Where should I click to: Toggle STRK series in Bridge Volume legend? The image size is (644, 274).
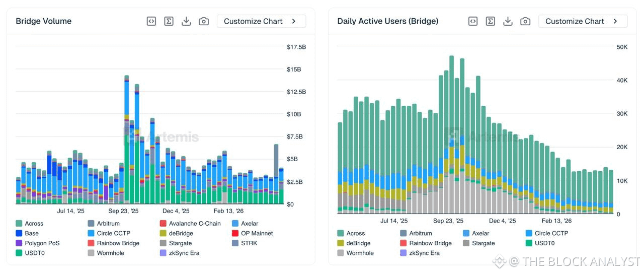[x=245, y=243]
